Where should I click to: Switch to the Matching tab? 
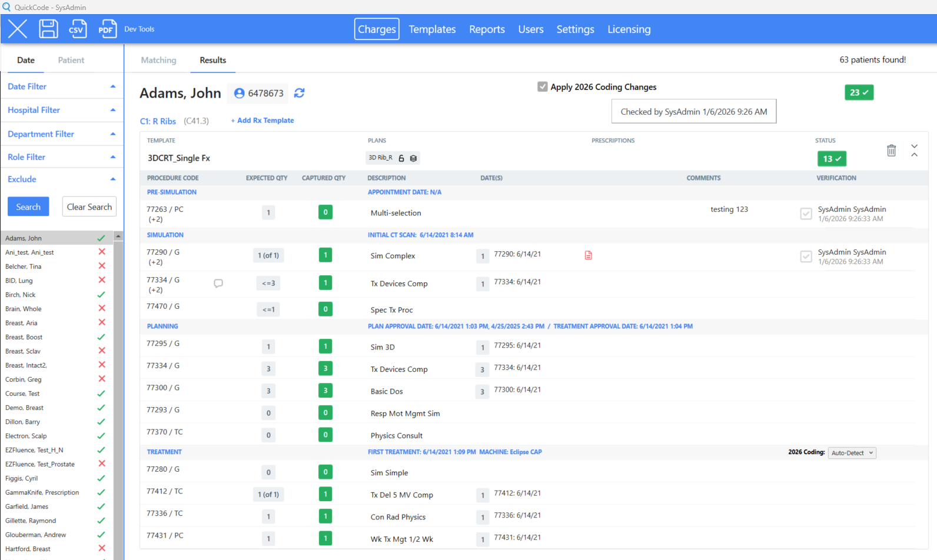point(158,60)
